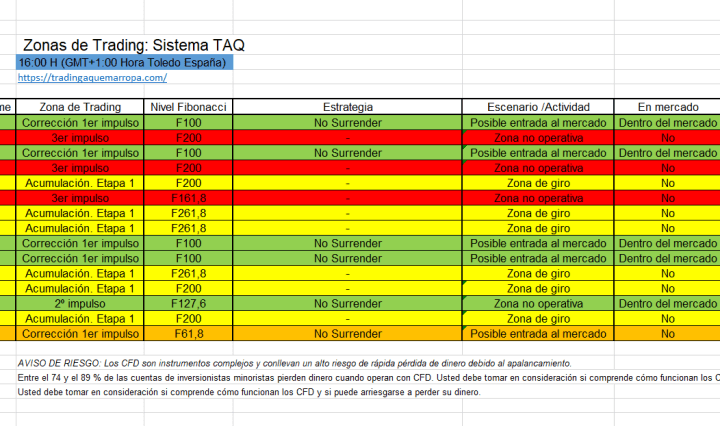Select the line starting Entre el 74 y el 89 %

click(x=360, y=377)
